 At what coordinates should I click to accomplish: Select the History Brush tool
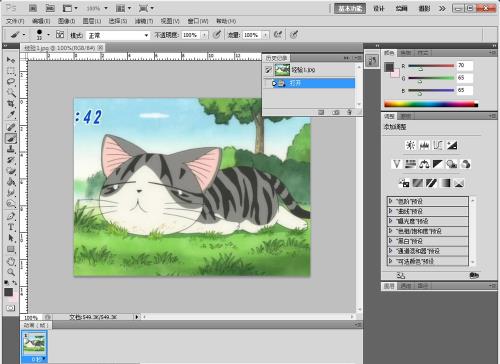[11, 160]
